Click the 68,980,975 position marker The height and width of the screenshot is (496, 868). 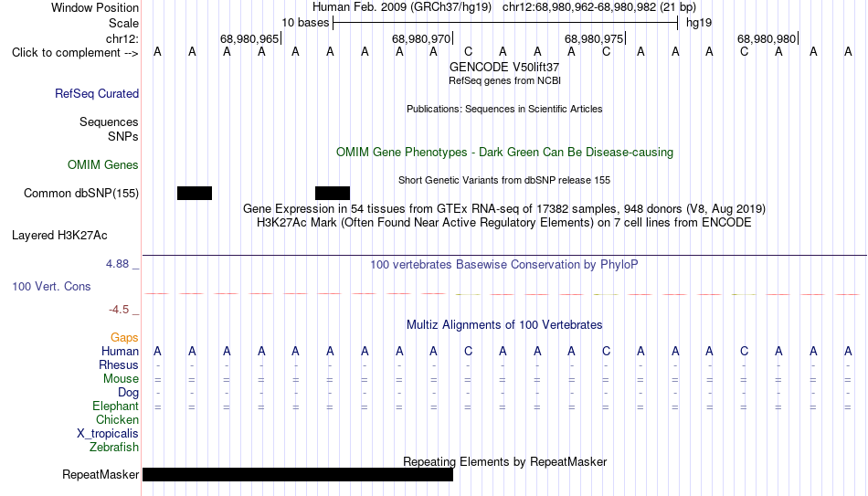click(x=594, y=38)
